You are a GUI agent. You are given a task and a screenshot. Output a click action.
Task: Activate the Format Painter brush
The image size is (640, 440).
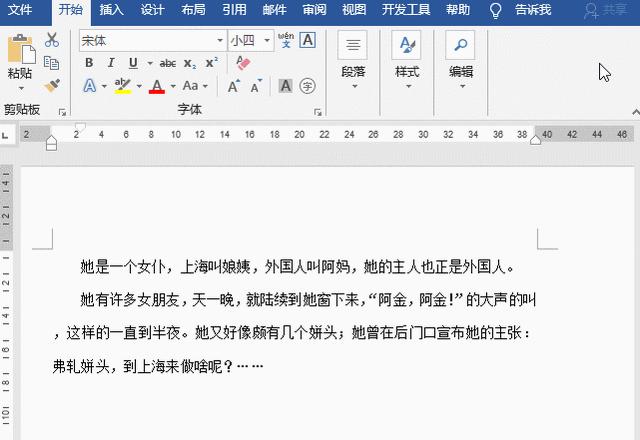point(52,85)
